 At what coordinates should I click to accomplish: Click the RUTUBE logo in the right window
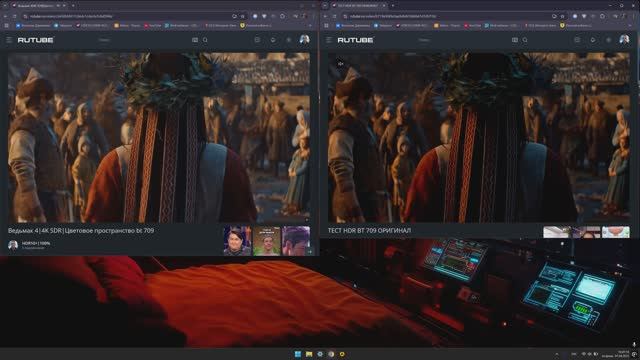point(356,40)
